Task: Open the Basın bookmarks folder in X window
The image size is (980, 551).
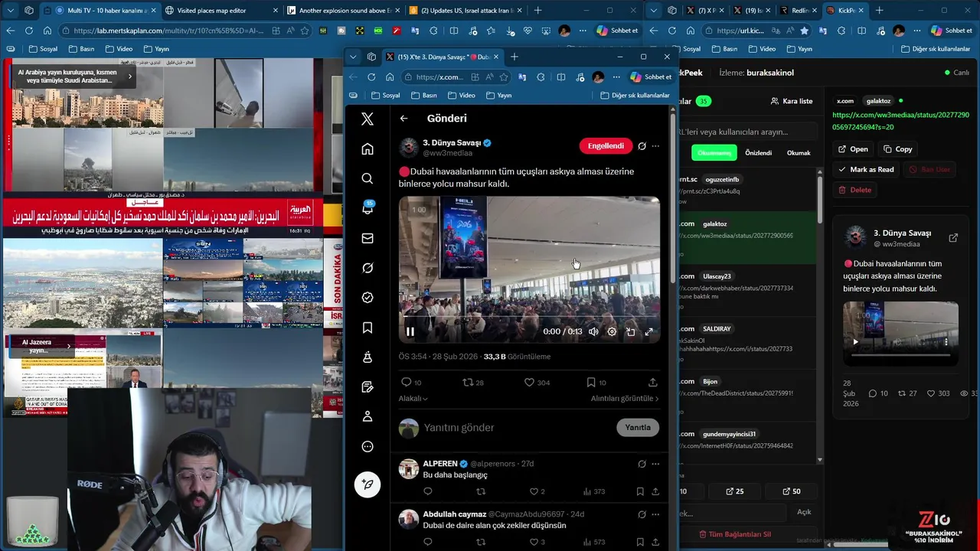Action: [423, 96]
